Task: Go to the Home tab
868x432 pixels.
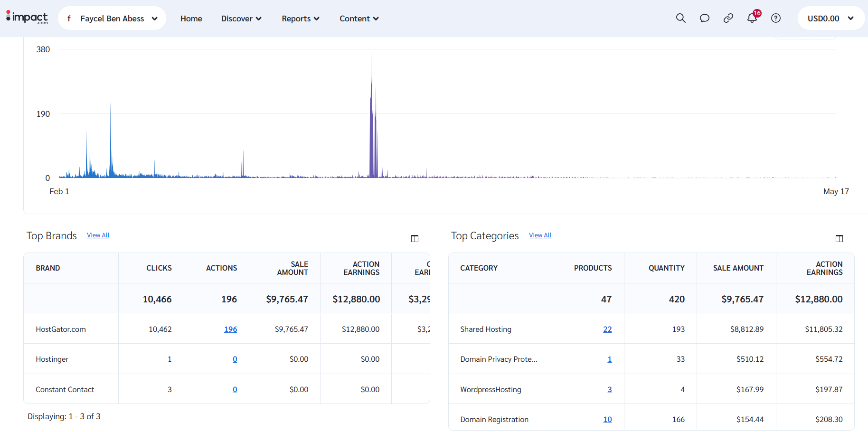Action: coord(191,19)
